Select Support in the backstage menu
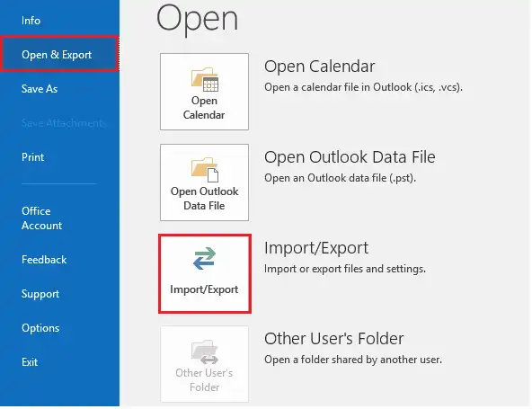Image resolution: width=532 pixels, height=409 pixels. [40, 294]
